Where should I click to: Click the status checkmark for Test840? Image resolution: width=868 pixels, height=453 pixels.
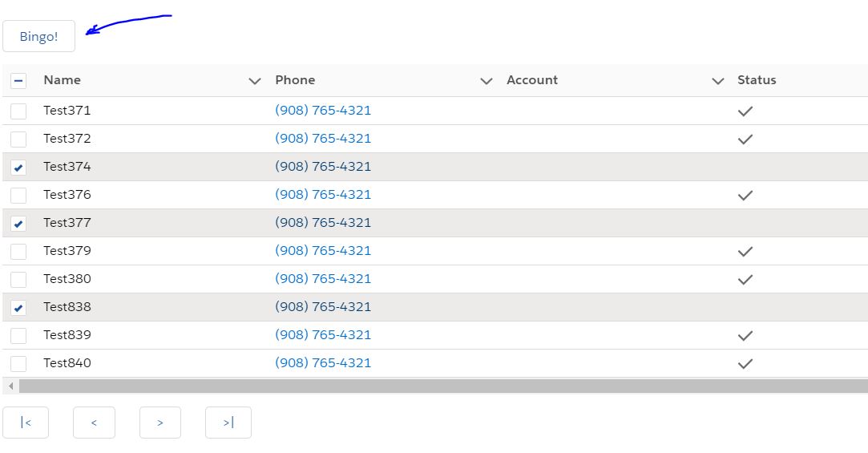(745, 363)
